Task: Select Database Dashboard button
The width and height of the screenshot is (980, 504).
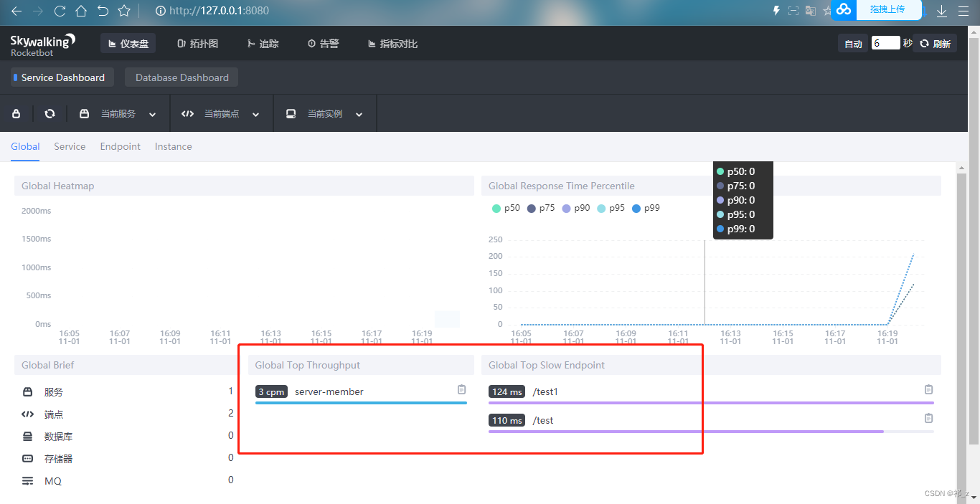Action: 182,77
